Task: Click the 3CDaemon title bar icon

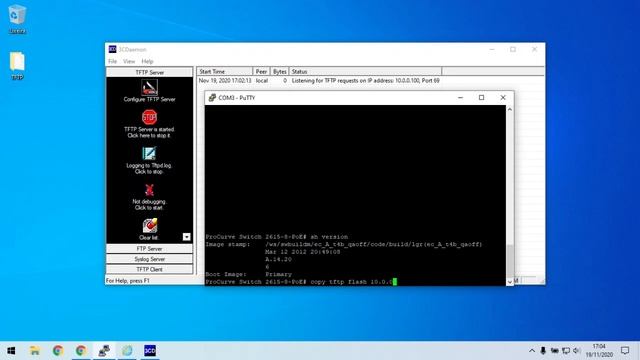Action: (112, 49)
